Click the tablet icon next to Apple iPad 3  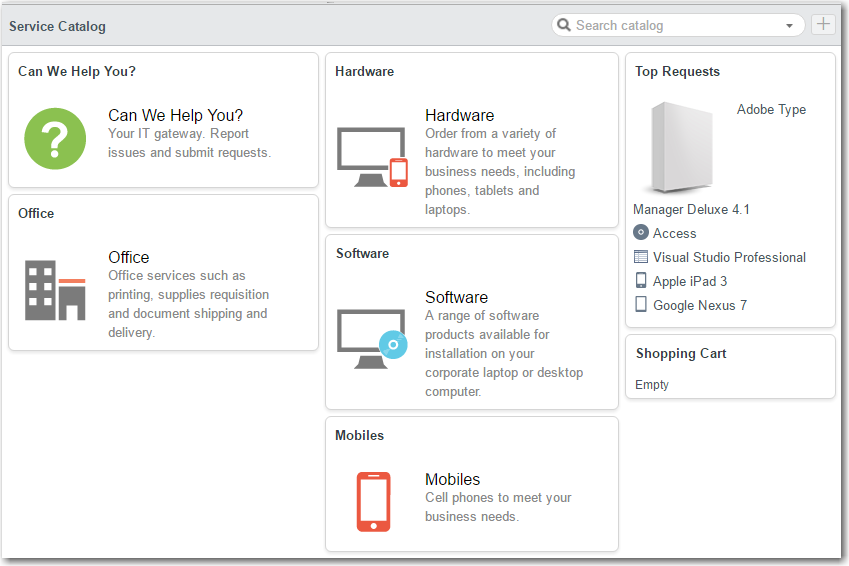point(641,281)
